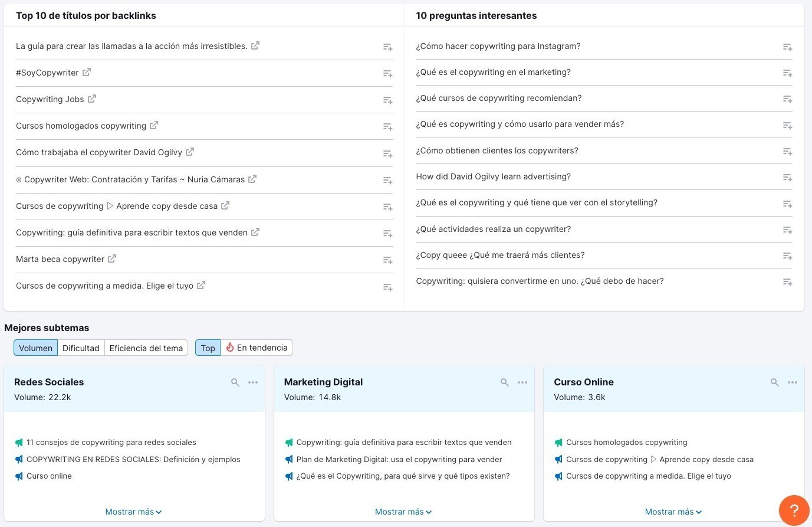The image size is (812, 527).
Task: Click the fire icon on En tendencia
Action: (x=230, y=348)
